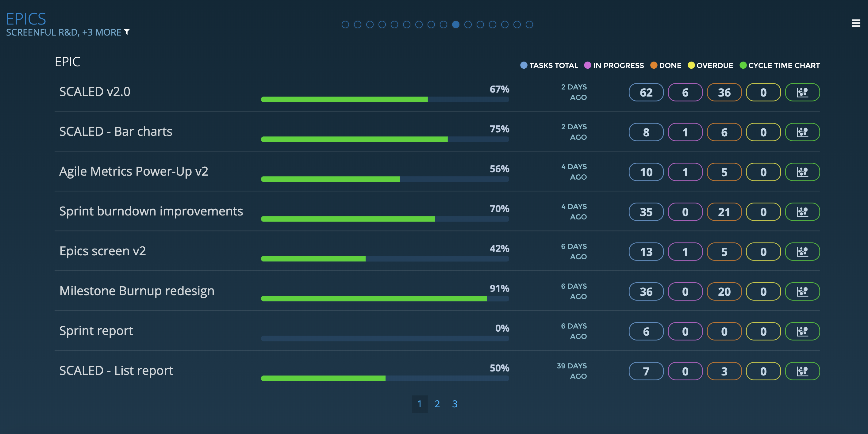Go to page 2 of the epics list
The height and width of the screenshot is (434, 868).
click(437, 404)
